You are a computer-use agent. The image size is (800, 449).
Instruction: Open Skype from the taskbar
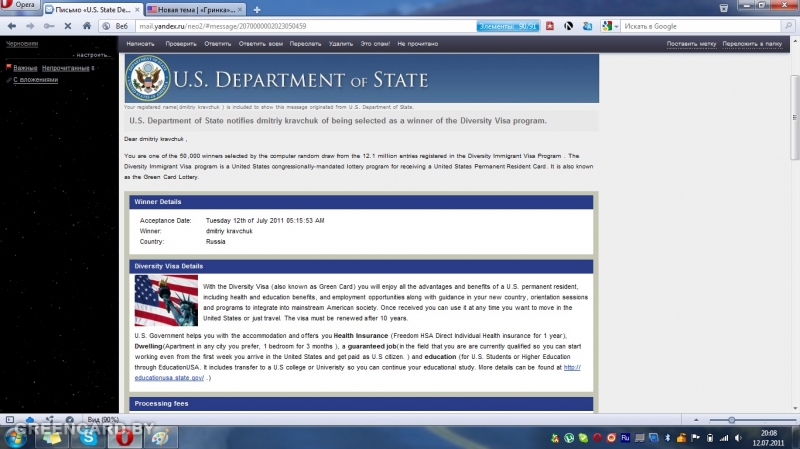[88, 437]
